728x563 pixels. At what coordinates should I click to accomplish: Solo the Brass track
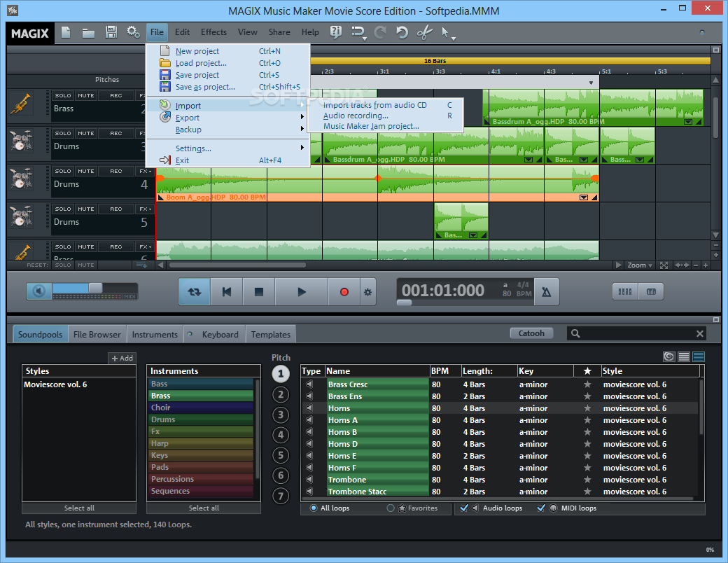[63, 95]
